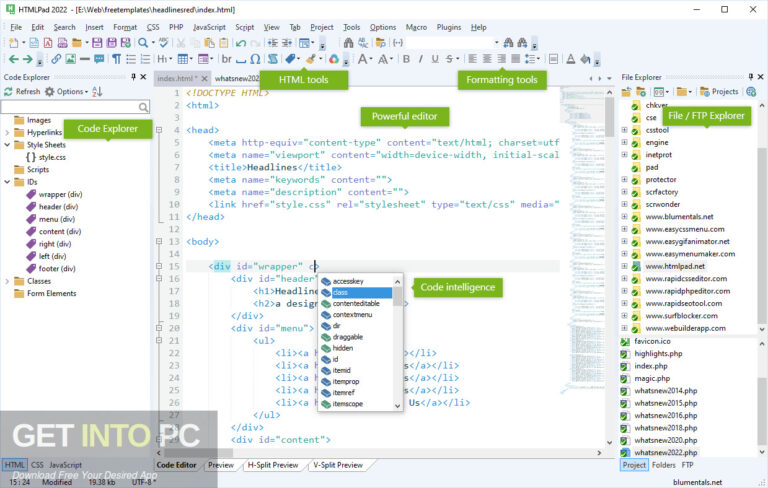Open the Omega special characters tool
This screenshot has height=488, width=768.
(x=255, y=59)
